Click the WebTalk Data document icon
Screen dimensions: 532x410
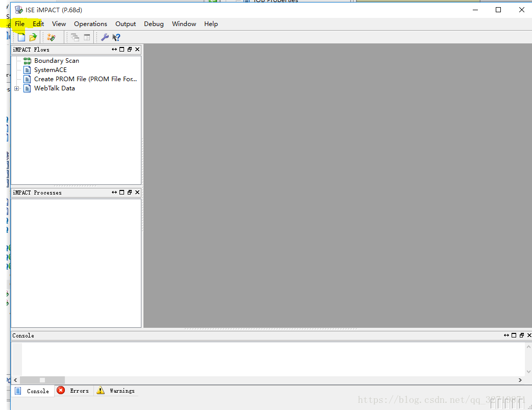coord(27,88)
